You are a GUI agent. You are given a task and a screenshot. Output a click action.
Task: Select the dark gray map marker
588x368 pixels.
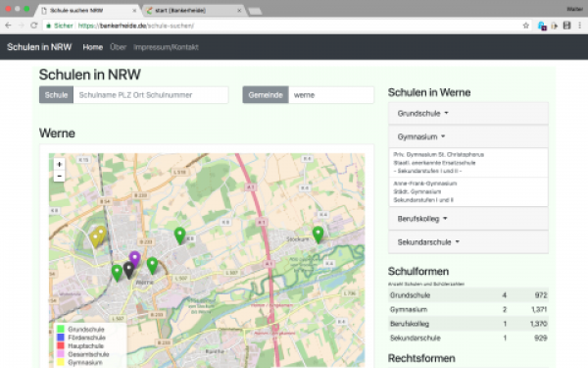tap(128, 271)
